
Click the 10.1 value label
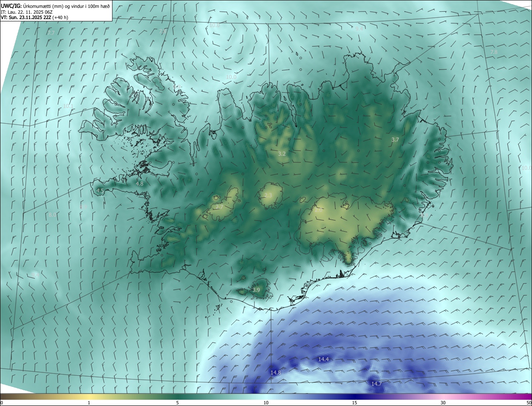[x=68, y=106]
